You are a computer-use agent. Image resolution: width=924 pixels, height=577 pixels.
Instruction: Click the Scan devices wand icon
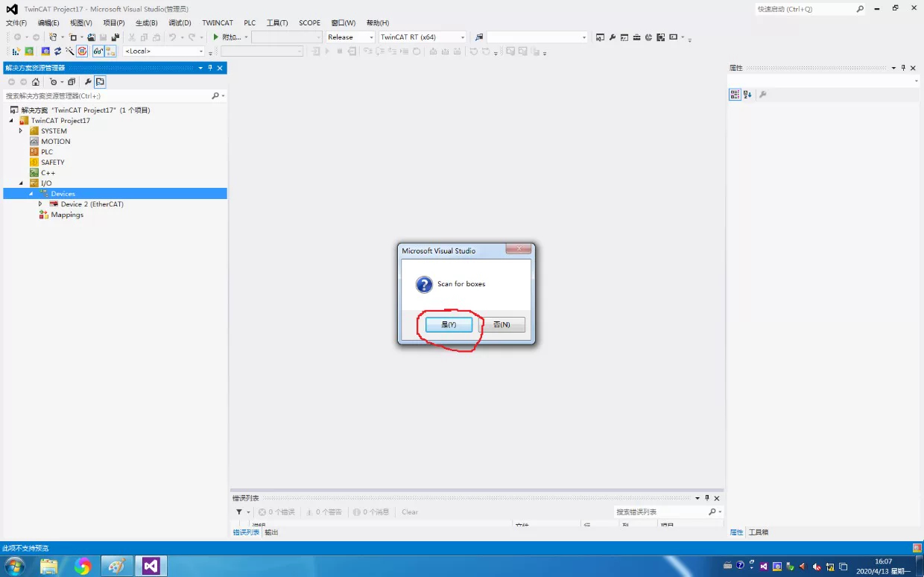pyautogui.click(x=69, y=51)
